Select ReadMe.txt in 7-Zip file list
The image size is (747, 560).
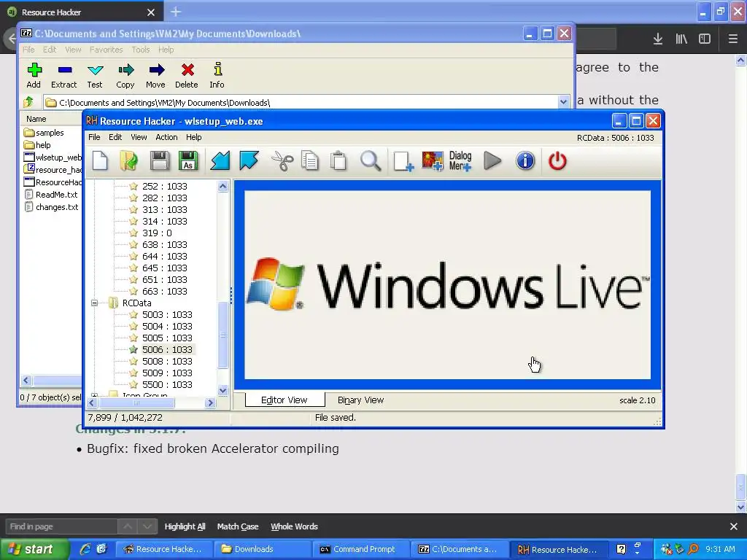(x=51, y=194)
